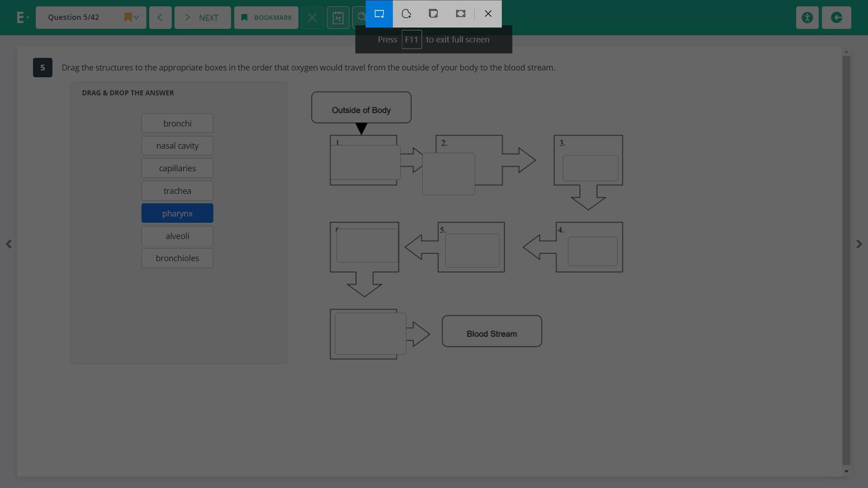This screenshot has width=868, height=488.
Task: Click the right page navigation chevron
Action: tap(859, 244)
